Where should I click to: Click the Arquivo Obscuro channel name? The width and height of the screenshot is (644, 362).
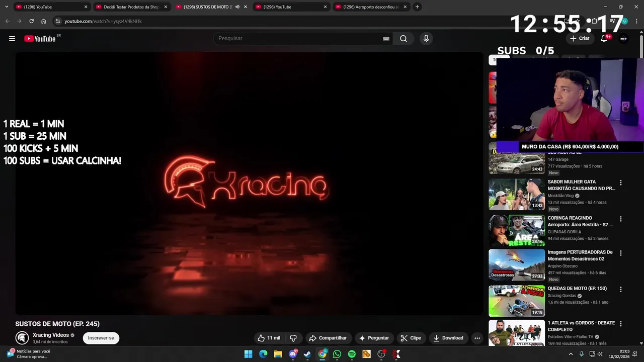coord(562,266)
